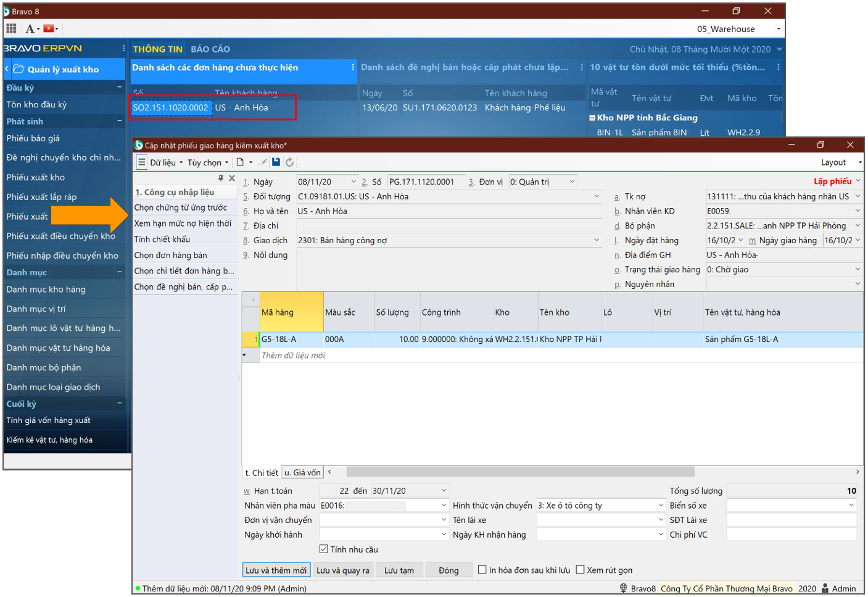Open the Hình thức vận chuyển dropdown

click(x=661, y=505)
